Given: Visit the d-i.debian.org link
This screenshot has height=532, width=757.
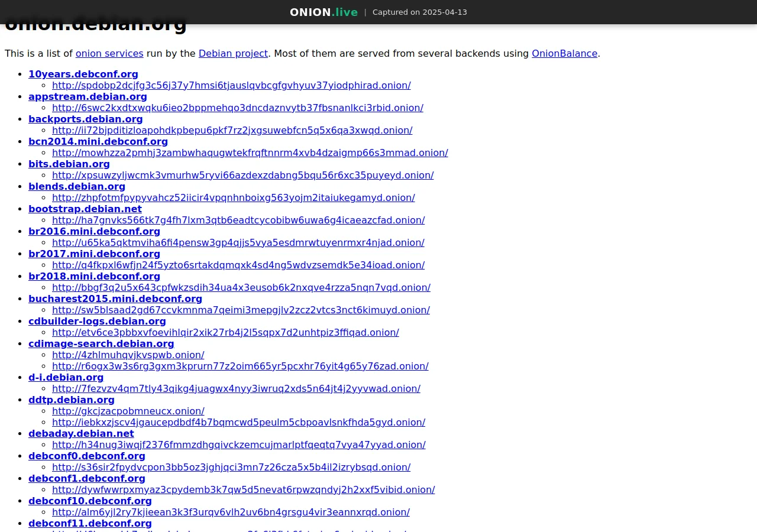Looking at the screenshot, I should (66, 377).
